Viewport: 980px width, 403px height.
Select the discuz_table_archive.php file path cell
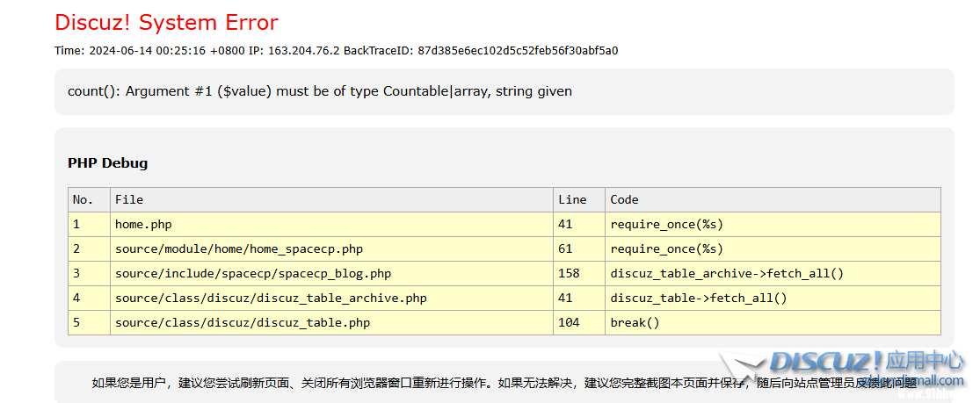pyautogui.click(x=271, y=299)
